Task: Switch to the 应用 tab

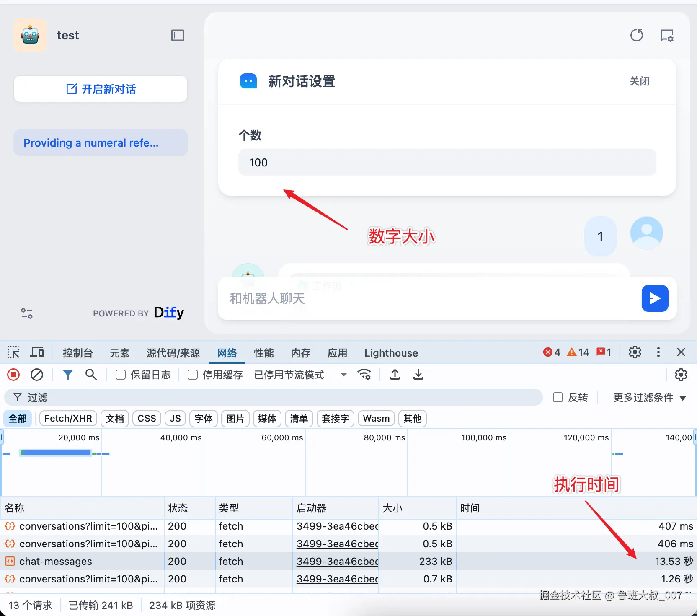Action: [x=338, y=353]
